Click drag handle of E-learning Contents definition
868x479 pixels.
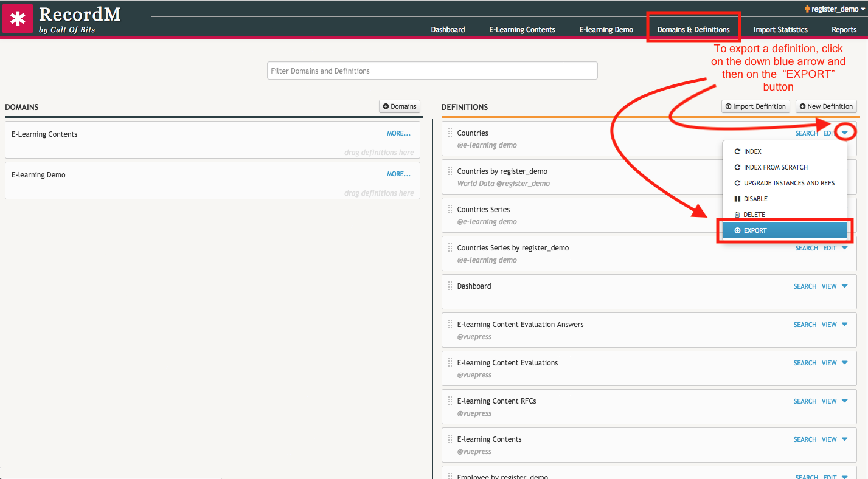tap(450, 439)
